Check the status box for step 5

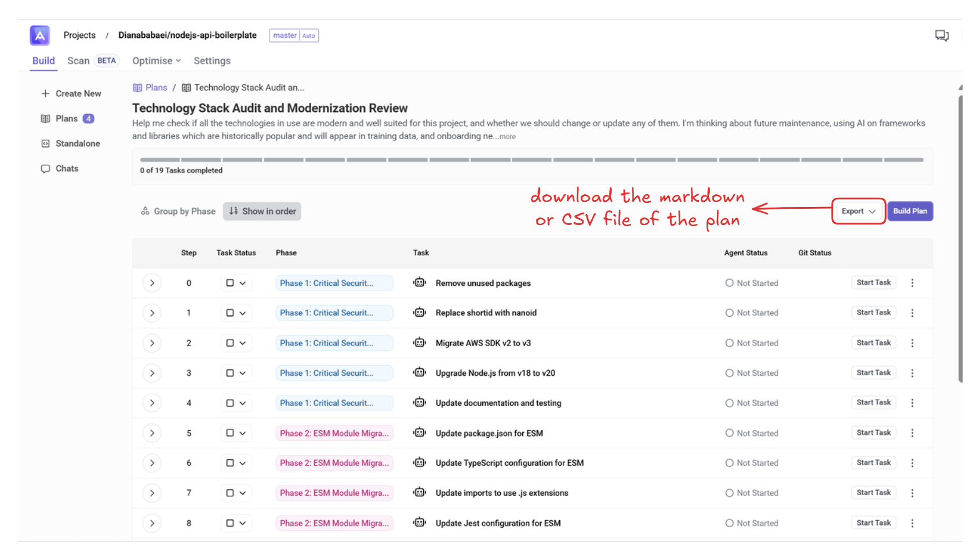[x=230, y=433]
